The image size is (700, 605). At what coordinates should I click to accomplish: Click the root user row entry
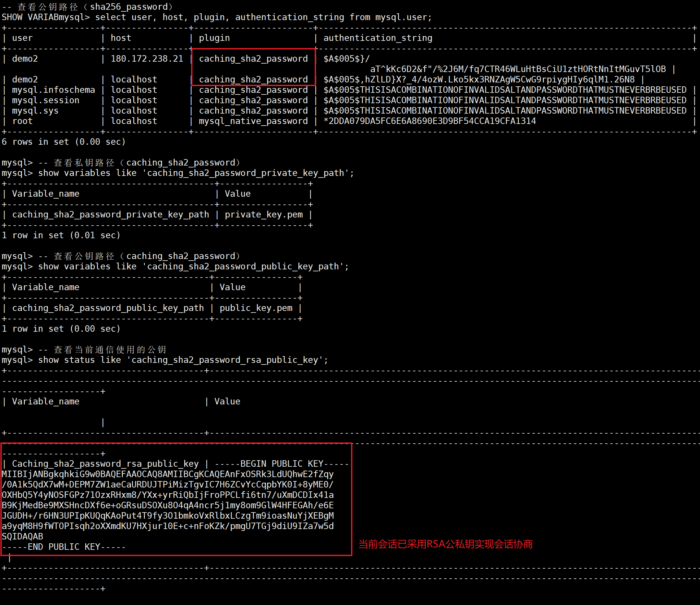pyautogui.click(x=22, y=121)
